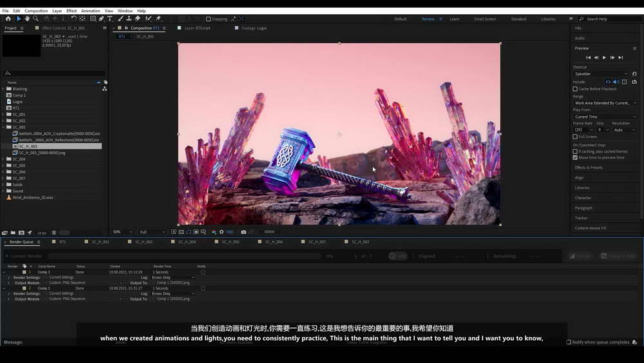Toggle include audio speaker icon in Preview
The image size is (644, 363).
tap(616, 82)
